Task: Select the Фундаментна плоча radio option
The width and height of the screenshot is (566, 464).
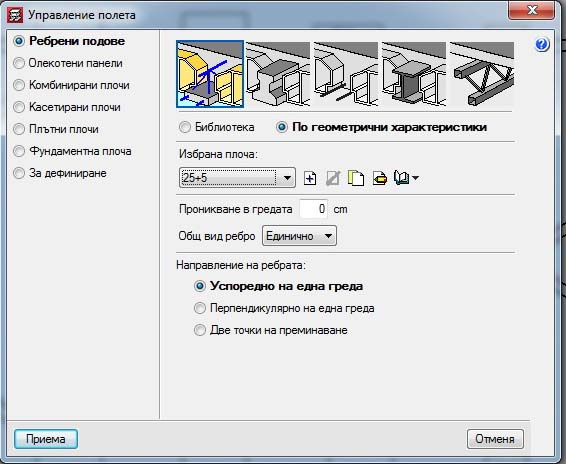Action: point(72,151)
